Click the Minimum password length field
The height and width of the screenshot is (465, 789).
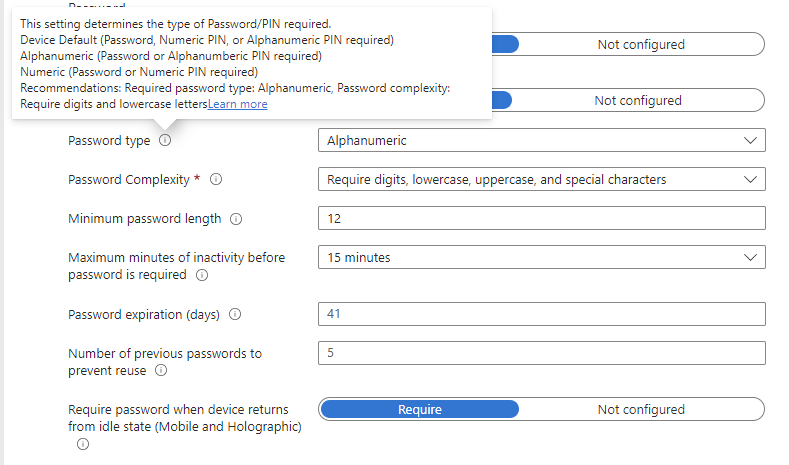pyautogui.click(x=541, y=218)
